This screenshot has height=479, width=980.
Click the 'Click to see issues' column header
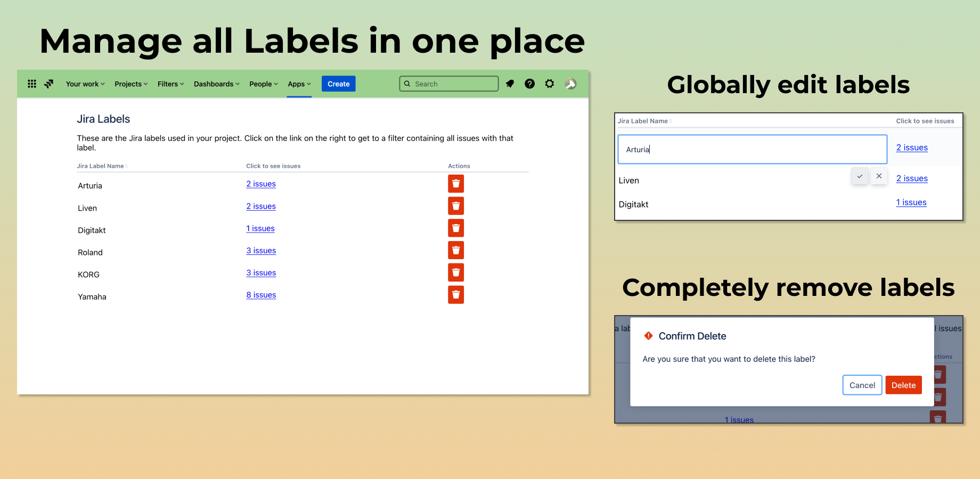point(273,166)
